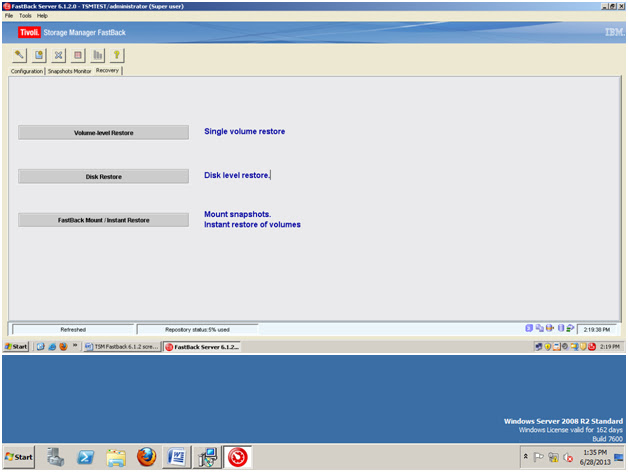Click the blue cylinder status bar icon
Image resolution: width=628 pixels, height=472 pixels.
[561, 328]
